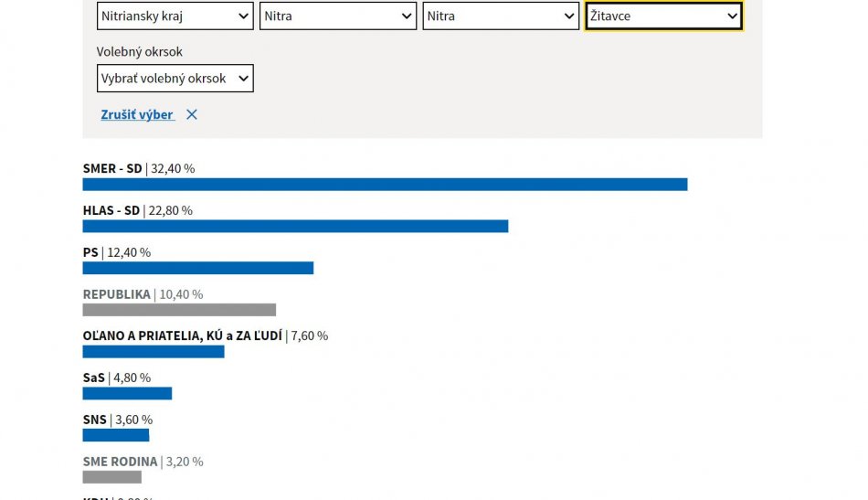This screenshot has width=868, height=500.
Task: Expand the first Nitra dropdown
Action: point(338,16)
